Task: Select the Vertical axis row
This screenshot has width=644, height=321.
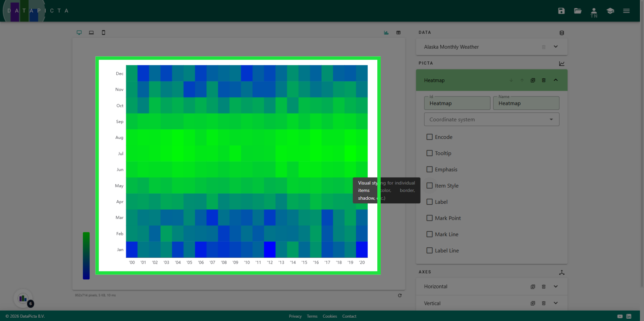Action: click(492, 303)
